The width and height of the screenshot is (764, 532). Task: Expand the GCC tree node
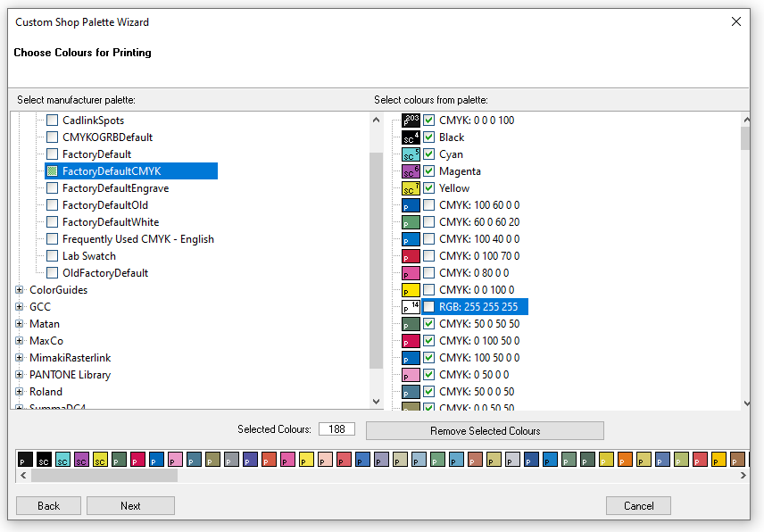[x=19, y=307]
